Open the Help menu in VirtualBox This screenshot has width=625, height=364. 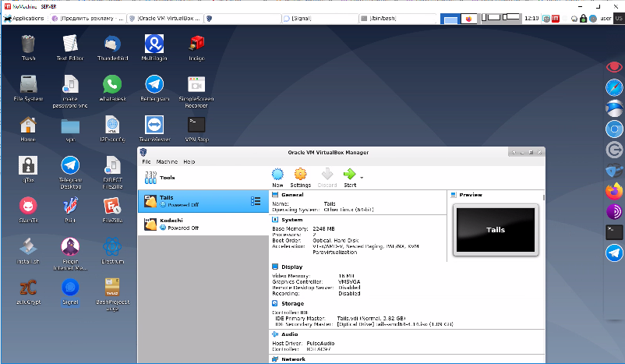point(189,161)
